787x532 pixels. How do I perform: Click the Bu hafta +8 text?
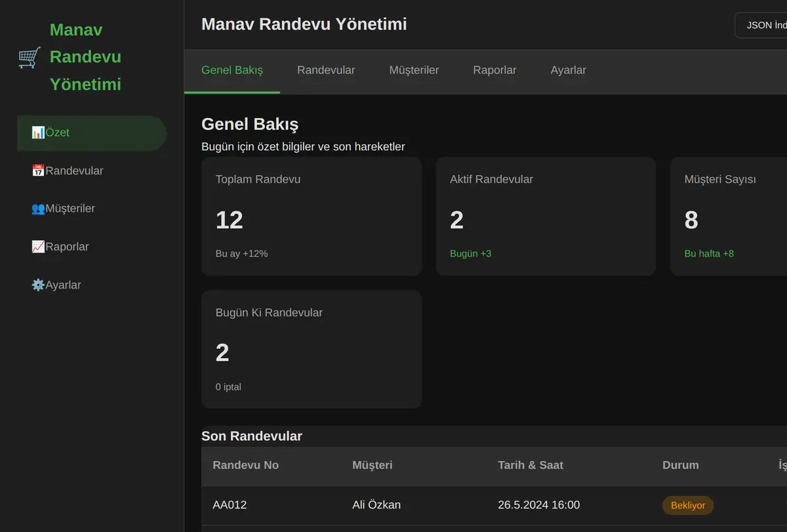[x=709, y=253]
